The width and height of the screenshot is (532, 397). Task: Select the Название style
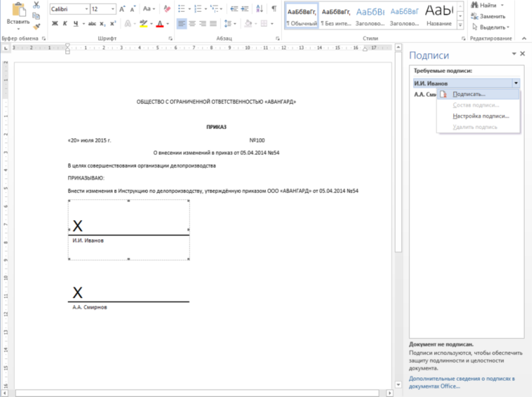point(439,16)
